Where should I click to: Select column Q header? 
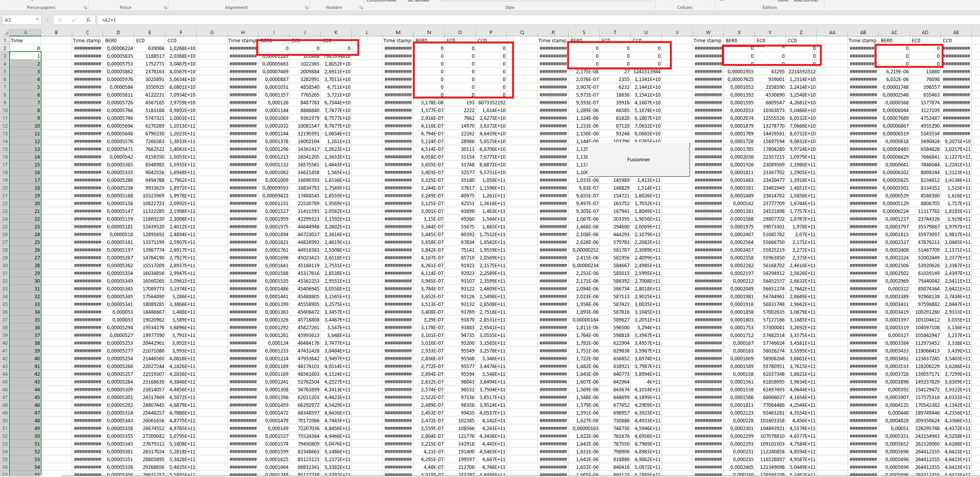[522, 33]
